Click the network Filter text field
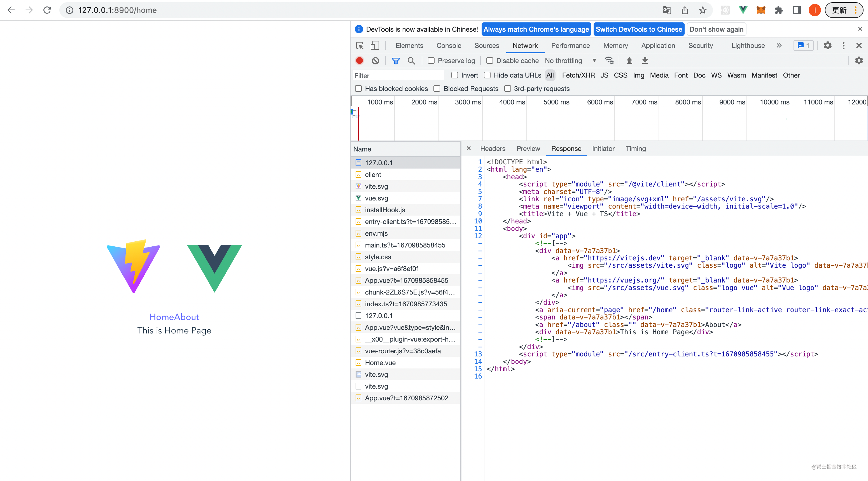868x481 pixels. pos(398,75)
